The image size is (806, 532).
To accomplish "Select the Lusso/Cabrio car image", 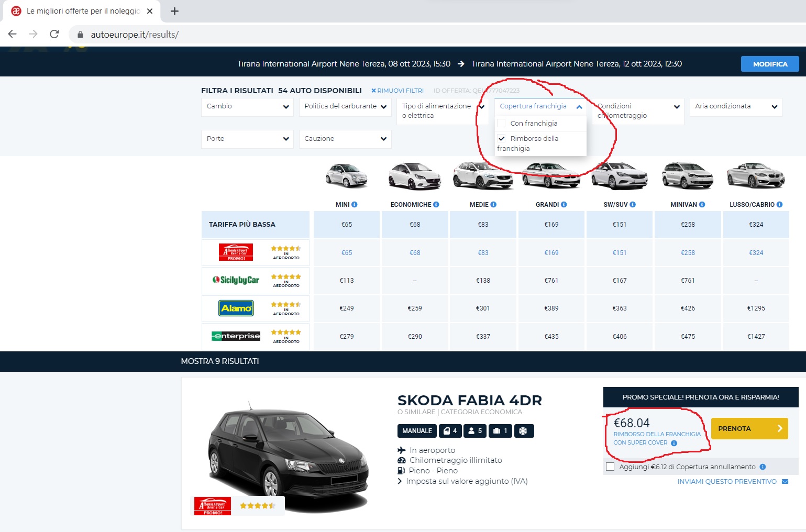I will [x=756, y=175].
